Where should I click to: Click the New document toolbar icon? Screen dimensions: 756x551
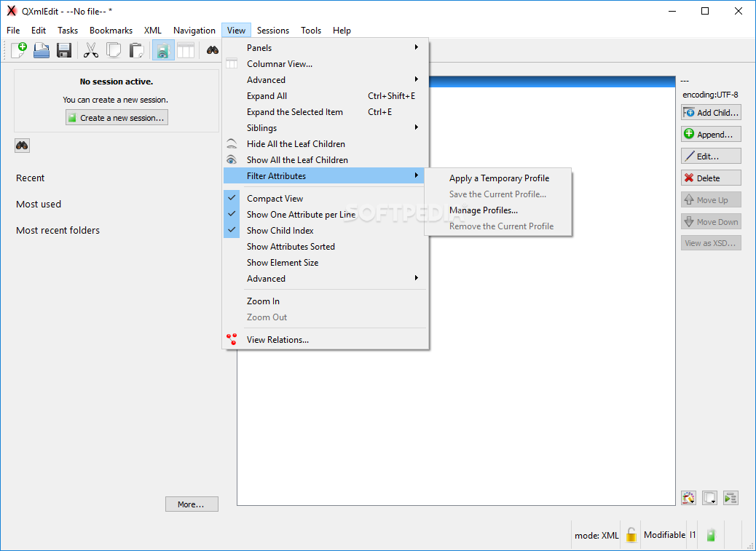point(19,50)
